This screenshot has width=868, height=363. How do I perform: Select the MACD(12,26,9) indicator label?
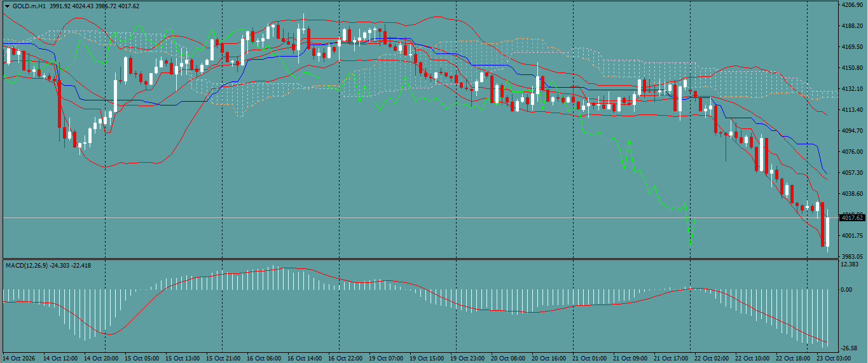(26, 265)
